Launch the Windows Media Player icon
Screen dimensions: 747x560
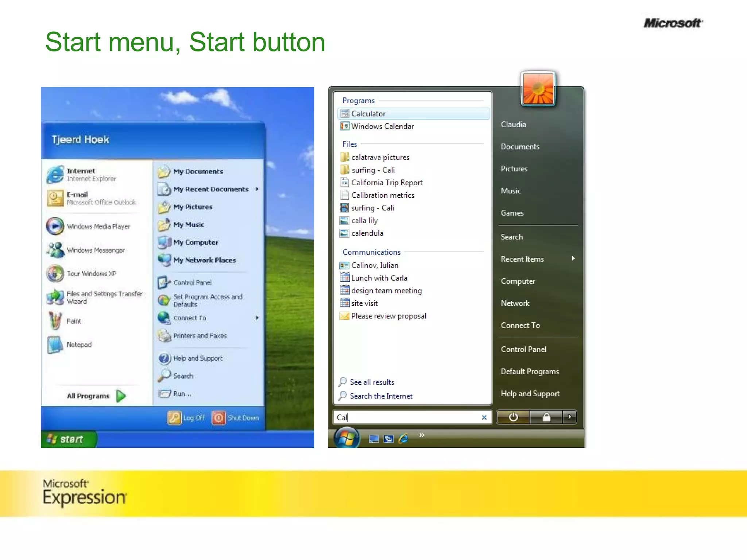(55, 226)
